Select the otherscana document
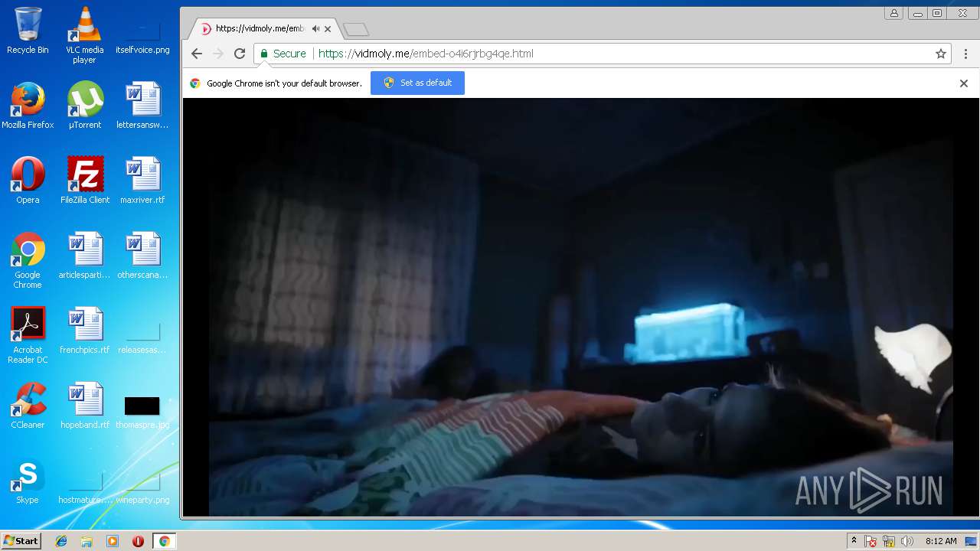 tap(142, 256)
